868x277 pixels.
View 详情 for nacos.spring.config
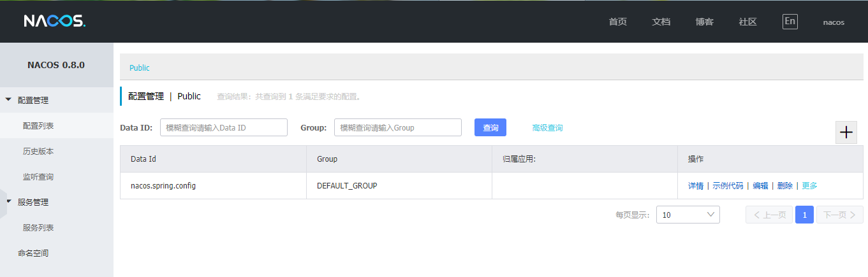[x=696, y=186]
